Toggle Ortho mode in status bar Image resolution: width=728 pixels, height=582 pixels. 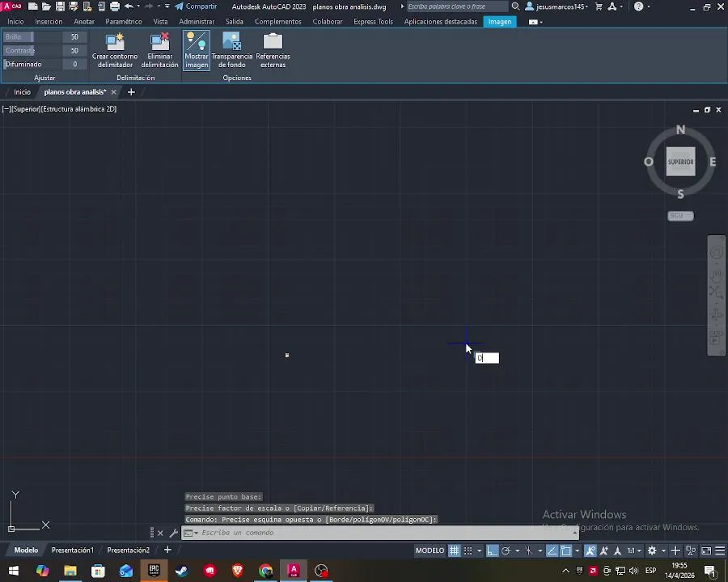(x=492, y=550)
